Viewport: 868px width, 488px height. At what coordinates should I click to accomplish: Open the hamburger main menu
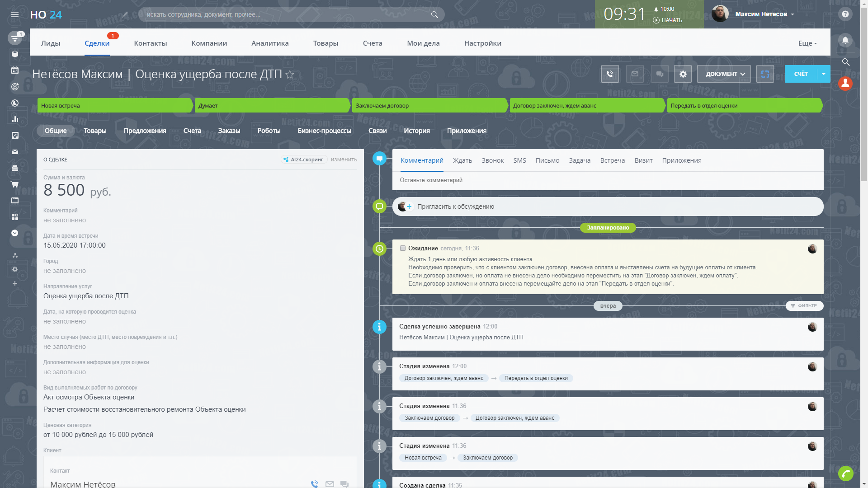[15, 14]
